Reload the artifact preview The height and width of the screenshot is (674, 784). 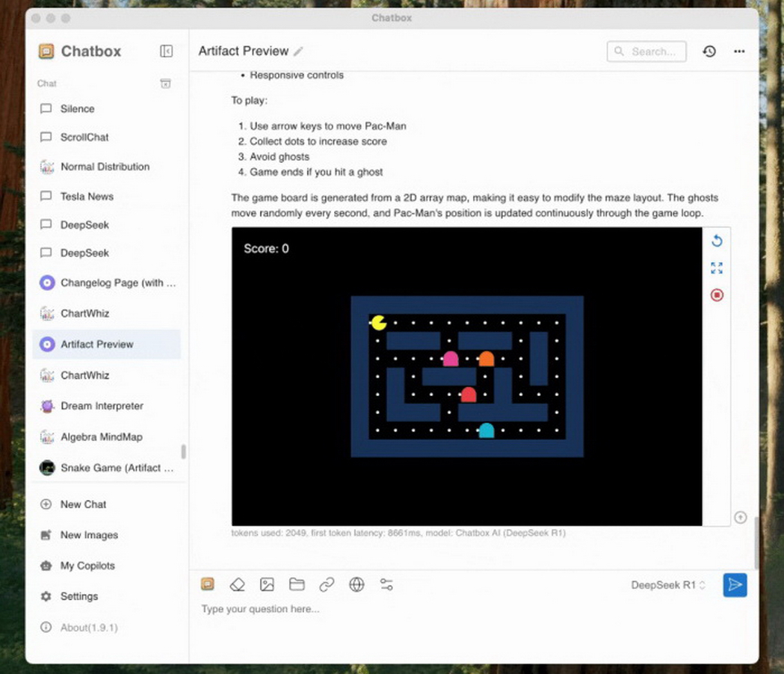coord(717,241)
